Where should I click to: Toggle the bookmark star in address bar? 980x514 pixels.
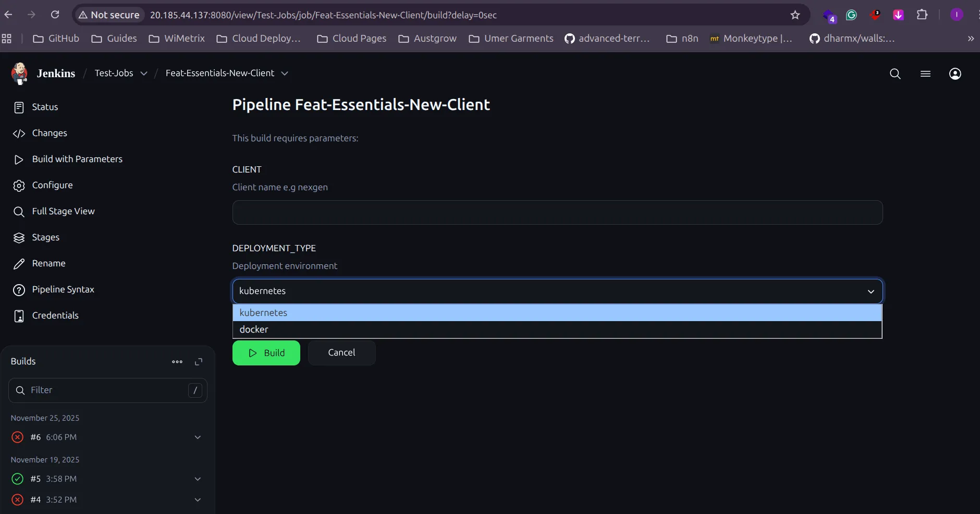[x=794, y=15]
